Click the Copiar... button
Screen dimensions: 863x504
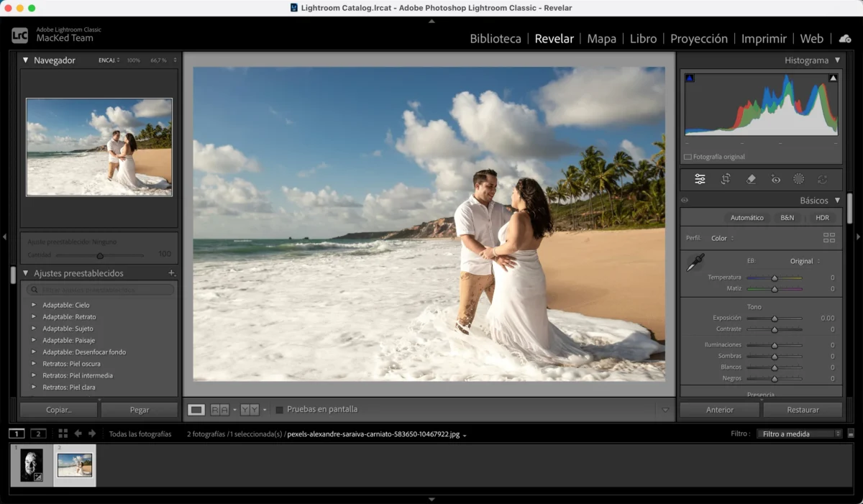tap(58, 410)
